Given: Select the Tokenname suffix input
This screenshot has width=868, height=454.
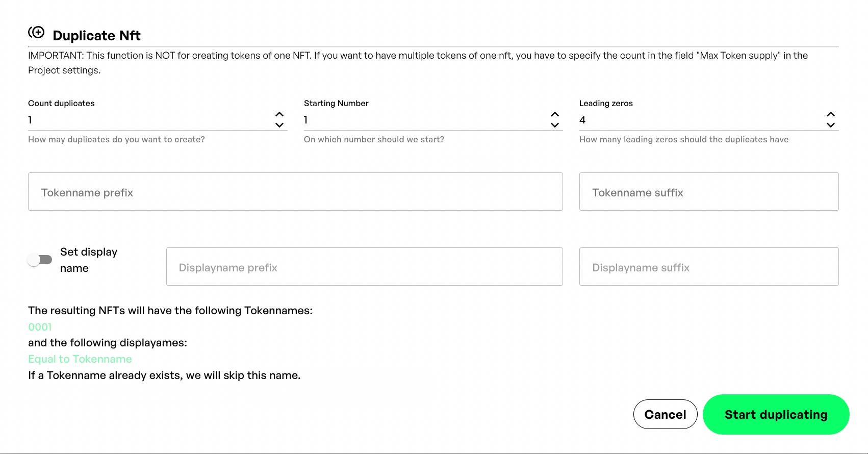Looking at the screenshot, I should 709,192.
